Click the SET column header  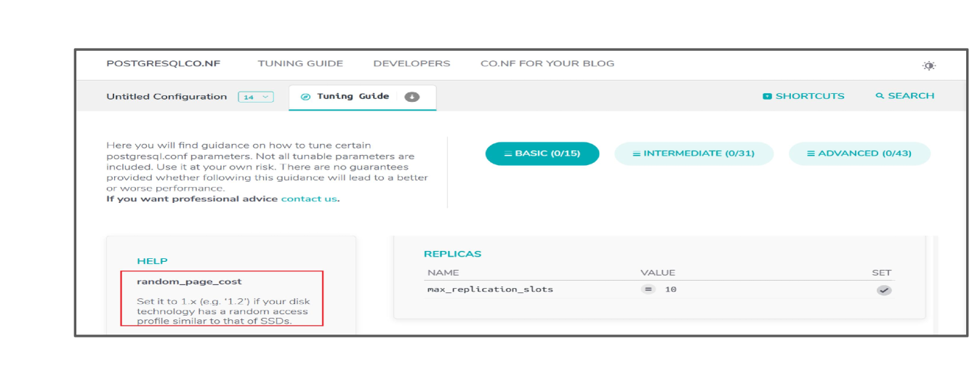pyautogui.click(x=881, y=273)
